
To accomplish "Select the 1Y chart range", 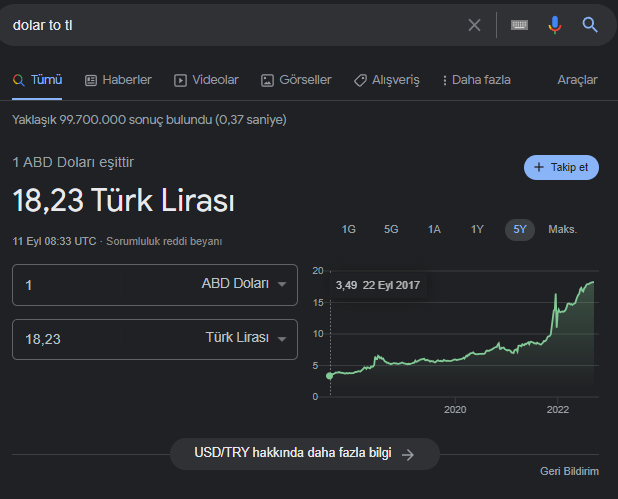I will 477,229.
